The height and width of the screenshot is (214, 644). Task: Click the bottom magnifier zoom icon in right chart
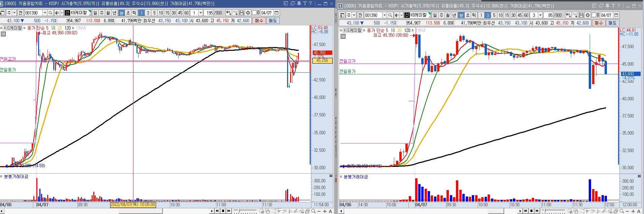[622, 211]
